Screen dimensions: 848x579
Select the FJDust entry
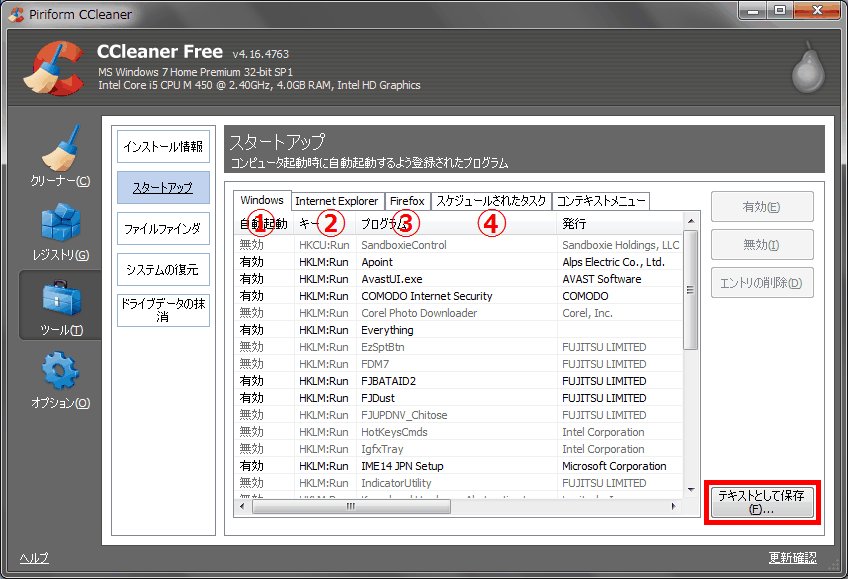459,398
